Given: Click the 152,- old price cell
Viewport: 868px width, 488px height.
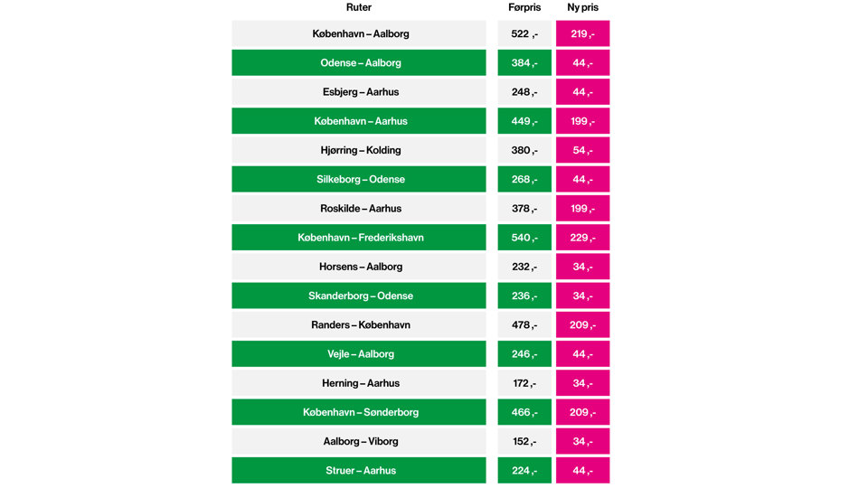Looking at the screenshot, I should pyautogui.click(x=524, y=441).
